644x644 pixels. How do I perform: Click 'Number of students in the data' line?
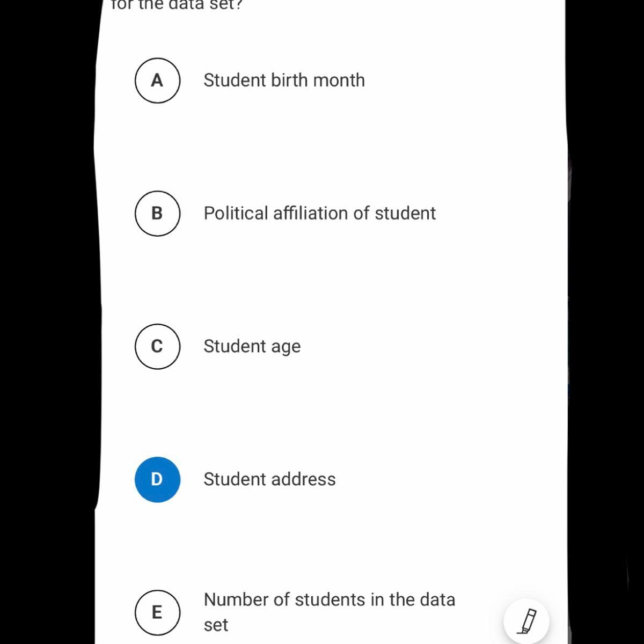329,599
